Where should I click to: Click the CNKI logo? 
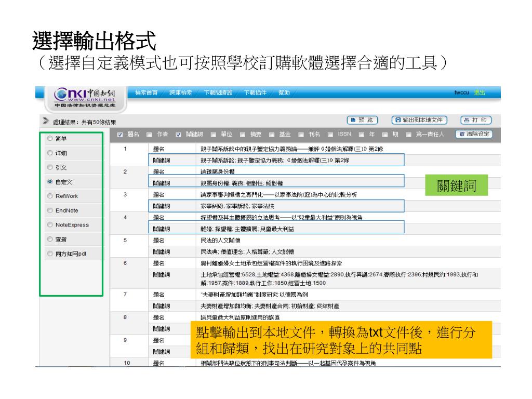tap(85, 97)
